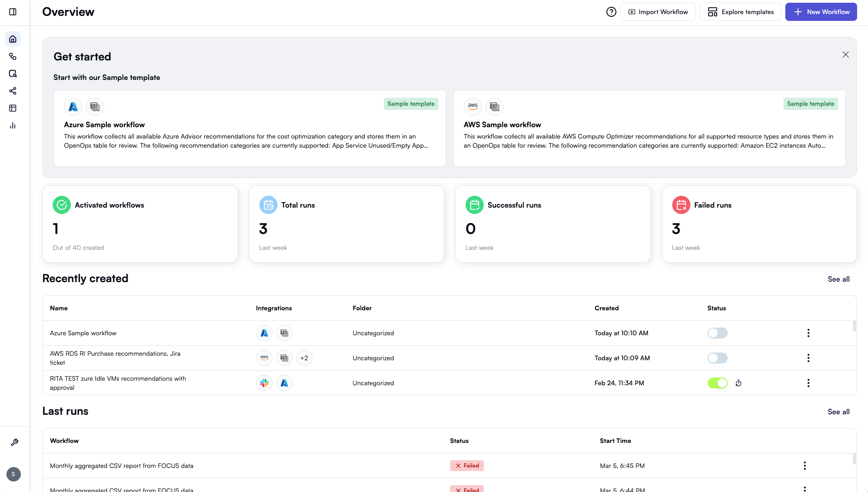Click the Name column header
Image resolution: width=868 pixels, height=492 pixels.
pyautogui.click(x=59, y=308)
